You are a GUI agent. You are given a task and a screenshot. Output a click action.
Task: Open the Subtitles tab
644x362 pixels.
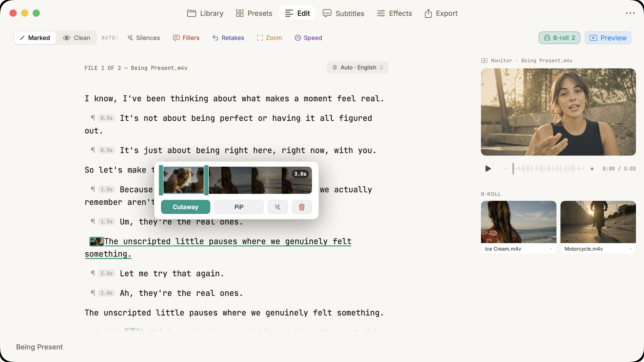(x=343, y=13)
